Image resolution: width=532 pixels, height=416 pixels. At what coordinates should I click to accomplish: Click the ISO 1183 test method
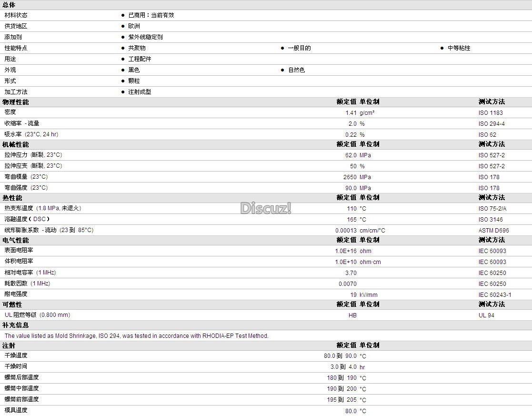click(491, 113)
